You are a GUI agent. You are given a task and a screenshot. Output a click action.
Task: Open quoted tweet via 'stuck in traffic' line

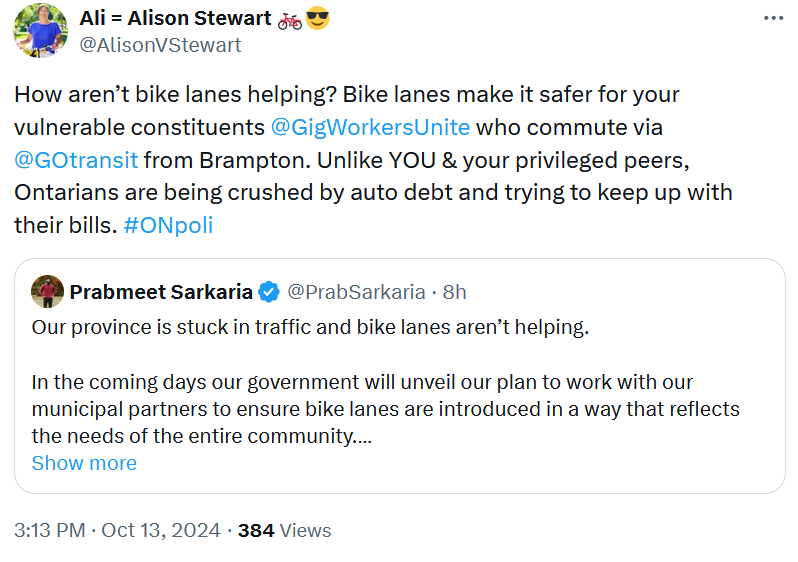click(311, 327)
